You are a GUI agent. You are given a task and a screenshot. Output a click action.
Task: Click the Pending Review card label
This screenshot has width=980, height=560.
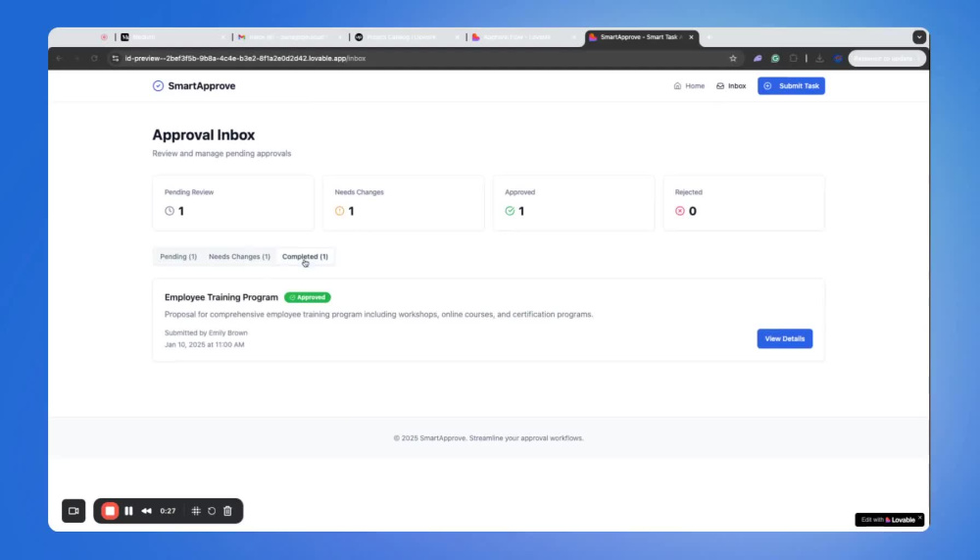189,192
